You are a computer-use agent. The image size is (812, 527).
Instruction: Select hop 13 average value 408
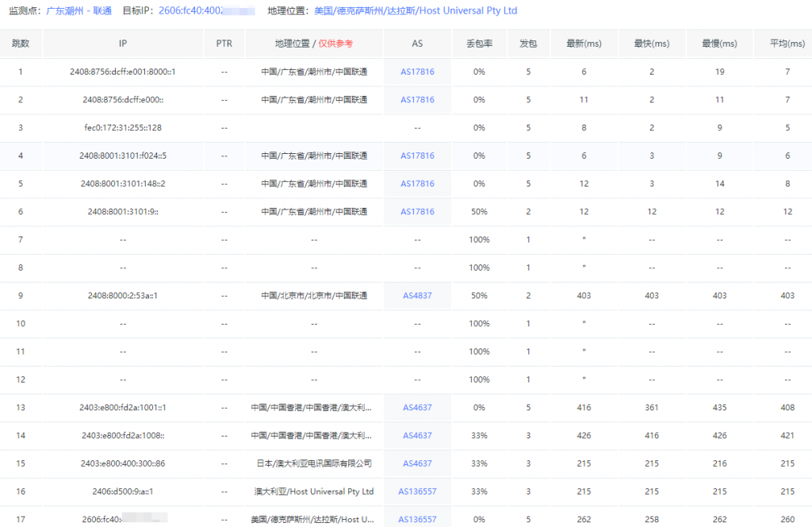787,407
